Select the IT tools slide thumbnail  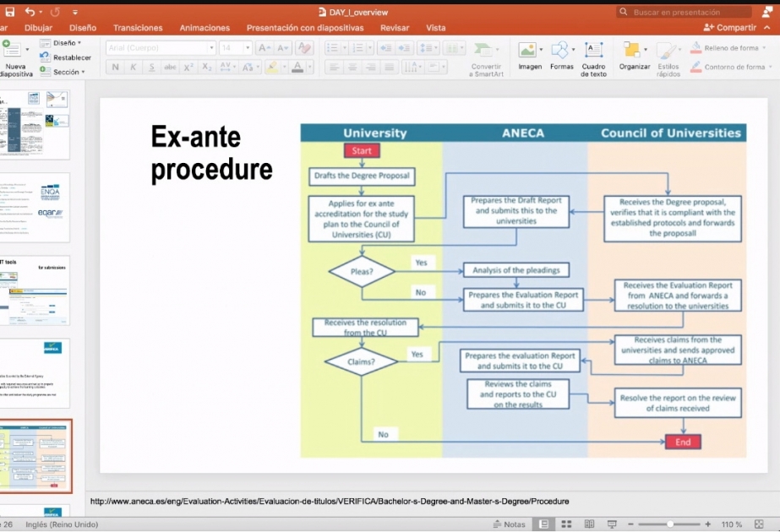(35, 290)
